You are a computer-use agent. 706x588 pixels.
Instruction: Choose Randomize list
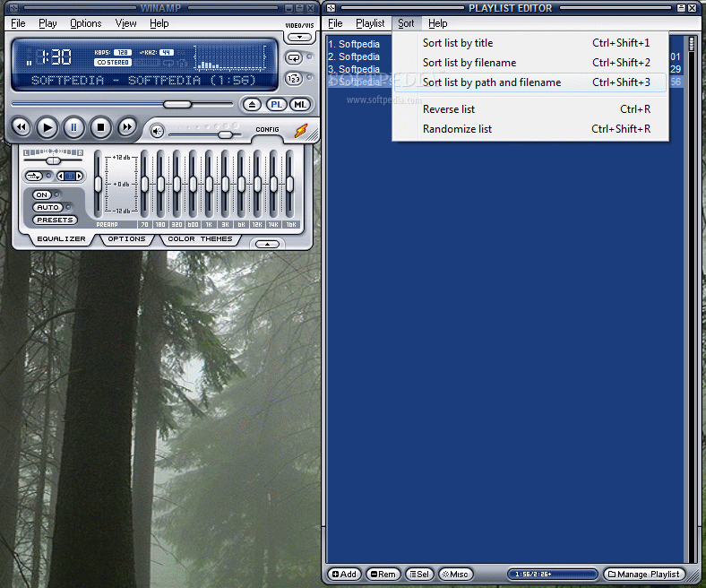[x=530, y=129]
